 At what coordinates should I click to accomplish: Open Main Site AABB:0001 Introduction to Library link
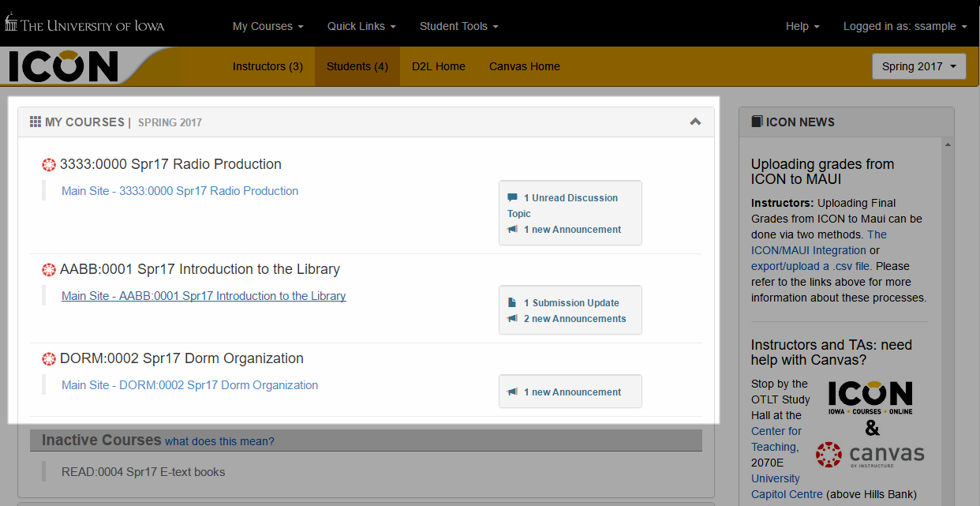coord(204,296)
